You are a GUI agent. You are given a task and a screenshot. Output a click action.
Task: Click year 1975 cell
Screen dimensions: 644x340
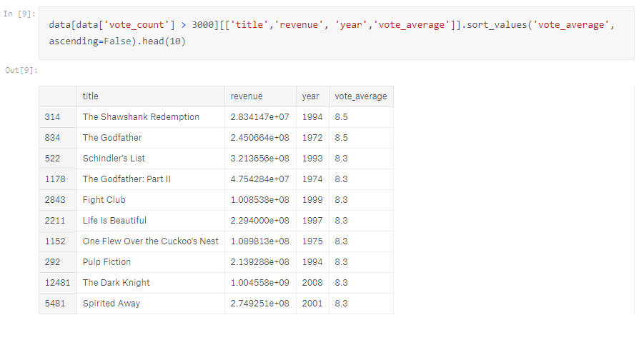pos(312,241)
